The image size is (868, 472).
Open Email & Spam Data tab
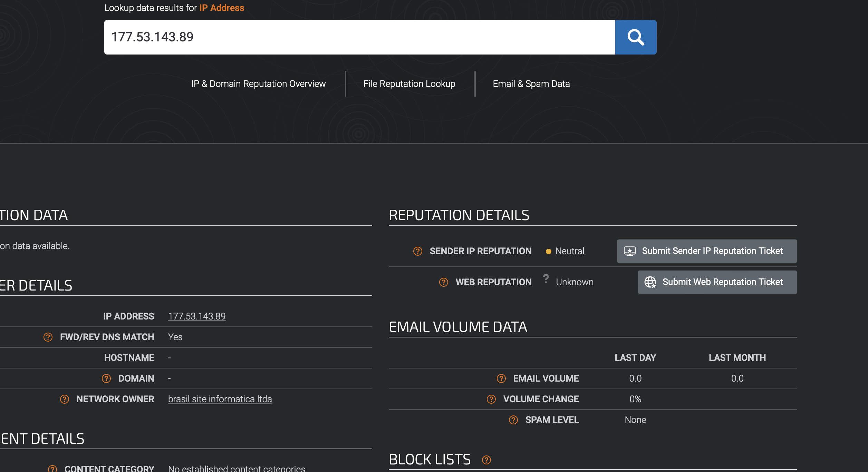coord(531,84)
